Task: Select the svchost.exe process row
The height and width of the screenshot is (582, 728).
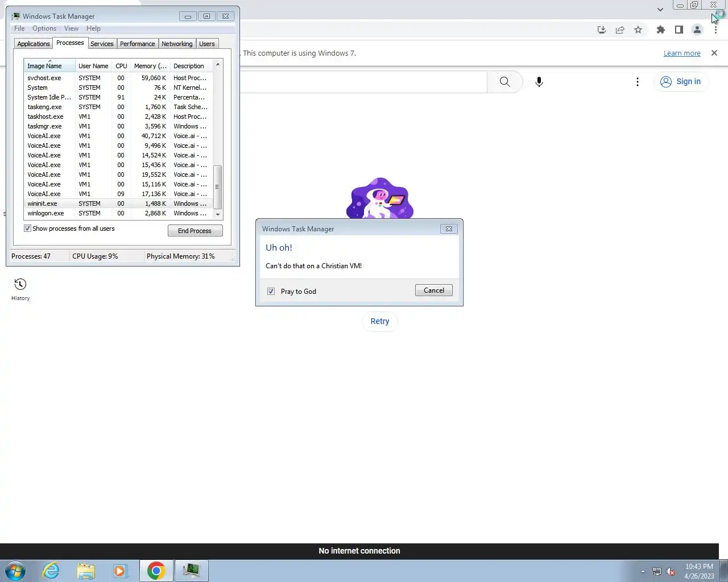Action: tap(118, 78)
